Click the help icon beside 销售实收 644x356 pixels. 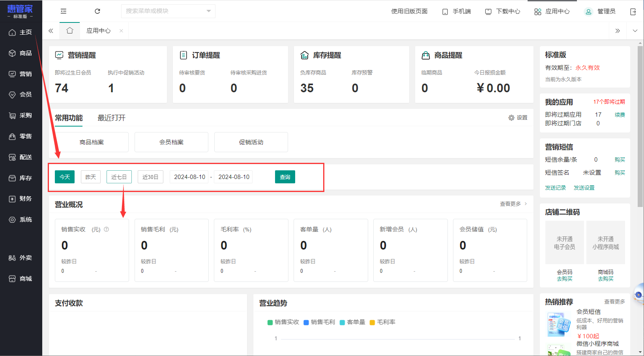tap(107, 229)
